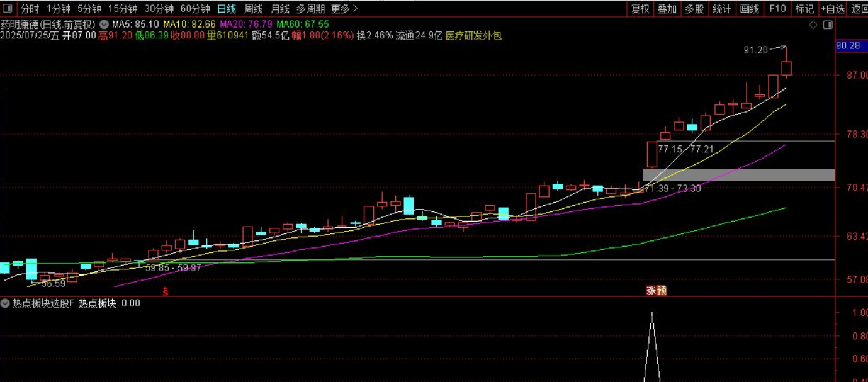868x382 pixels.
Task: Click the gray highlighted band on the chart
Action: 736,175
